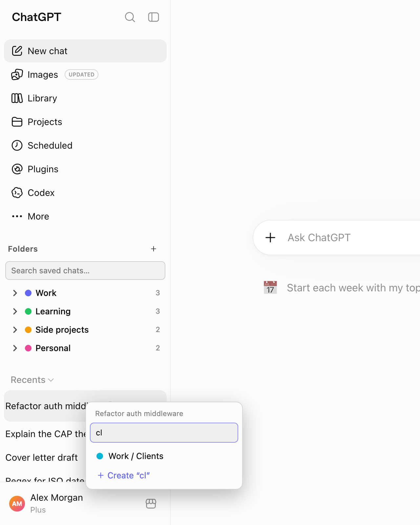Click the AM profile avatar

click(x=17, y=504)
